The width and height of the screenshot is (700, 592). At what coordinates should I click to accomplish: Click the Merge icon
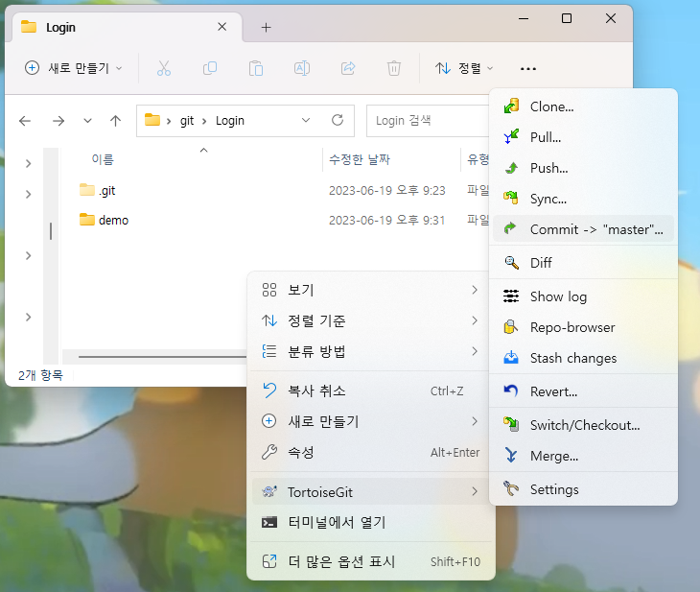(x=511, y=456)
